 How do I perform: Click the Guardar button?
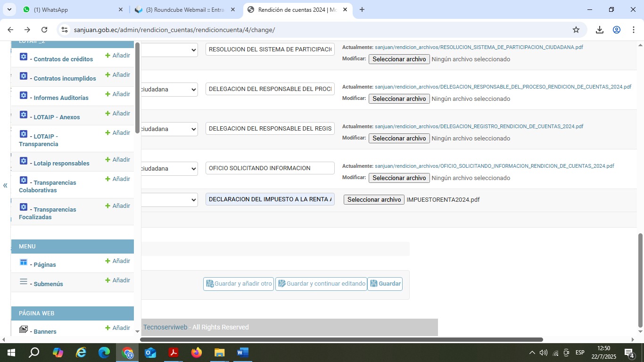click(x=385, y=284)
